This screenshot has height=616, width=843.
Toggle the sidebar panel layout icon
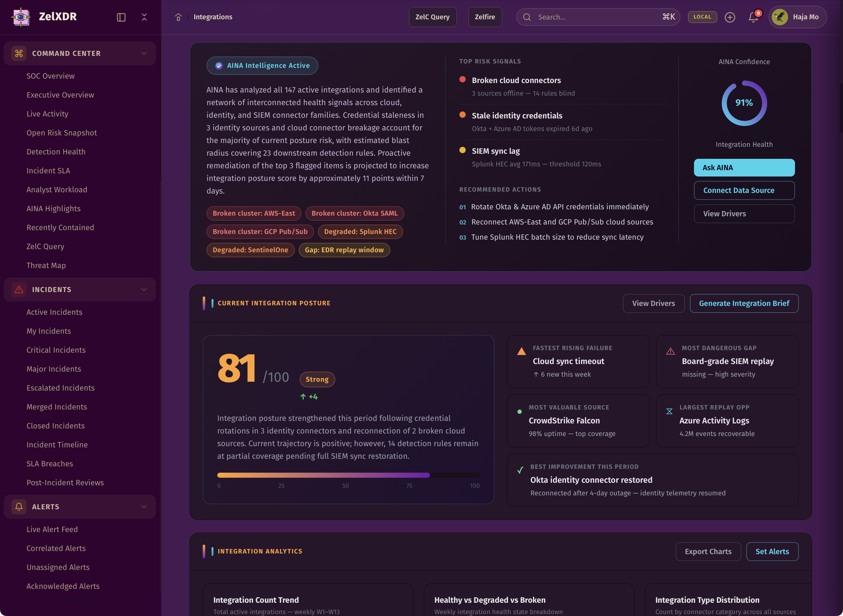tap(121, 17)
